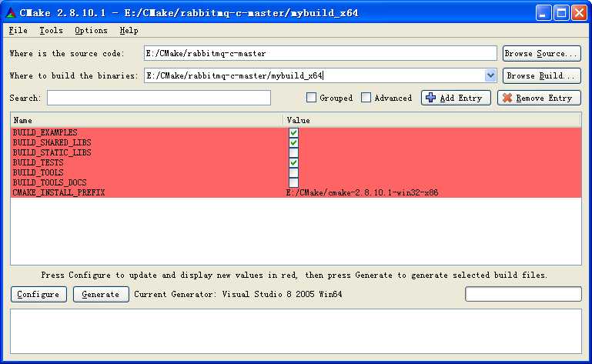592x364 pixels.
Task: Select the BUILD_SHARED_LIBS row name
Action: (x=52, y=142)
